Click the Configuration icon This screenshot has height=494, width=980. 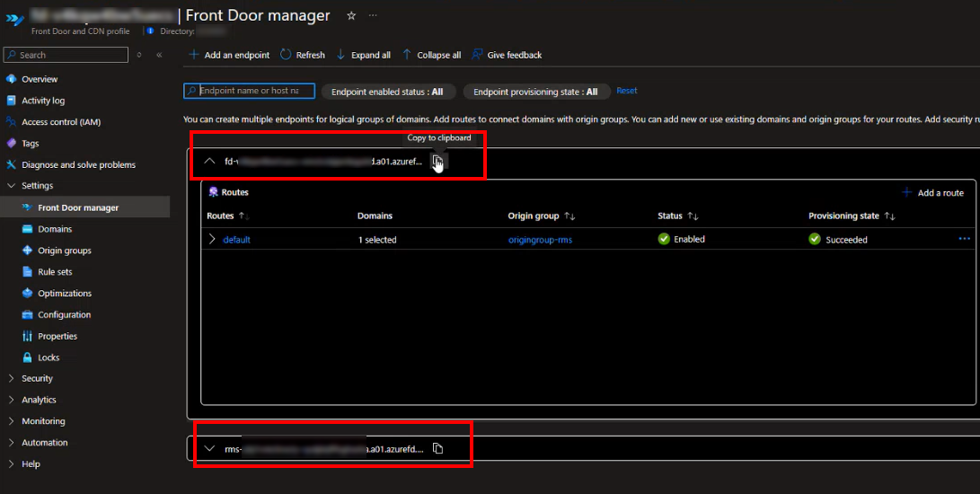coord(27,314)
